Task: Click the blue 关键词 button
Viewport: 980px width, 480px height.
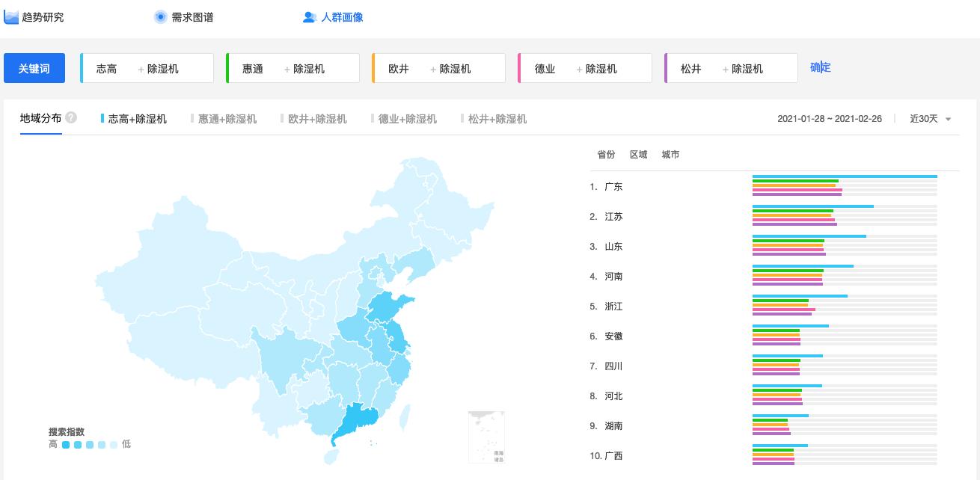Action: pos(34,68)
